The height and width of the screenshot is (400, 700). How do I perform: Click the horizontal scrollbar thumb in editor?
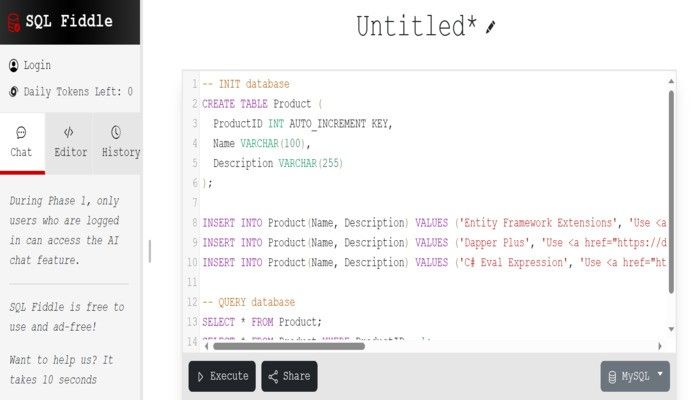(x=289, y=346)
